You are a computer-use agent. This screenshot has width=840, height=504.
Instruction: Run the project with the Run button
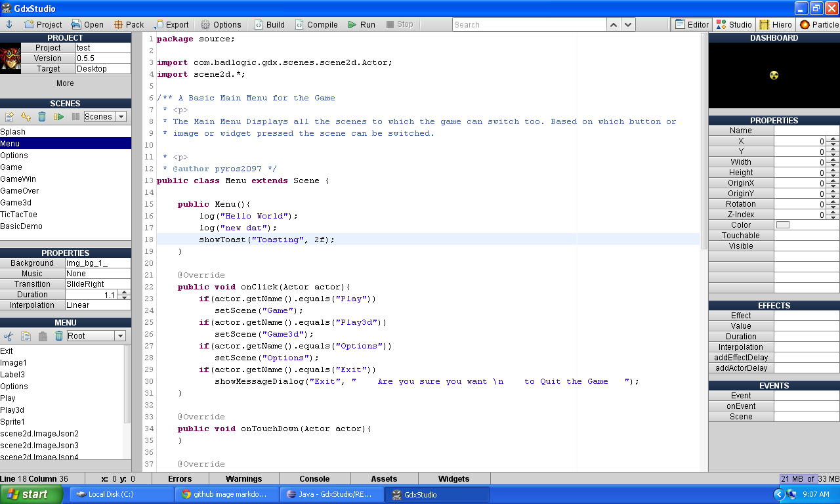[x=362, y=24]
